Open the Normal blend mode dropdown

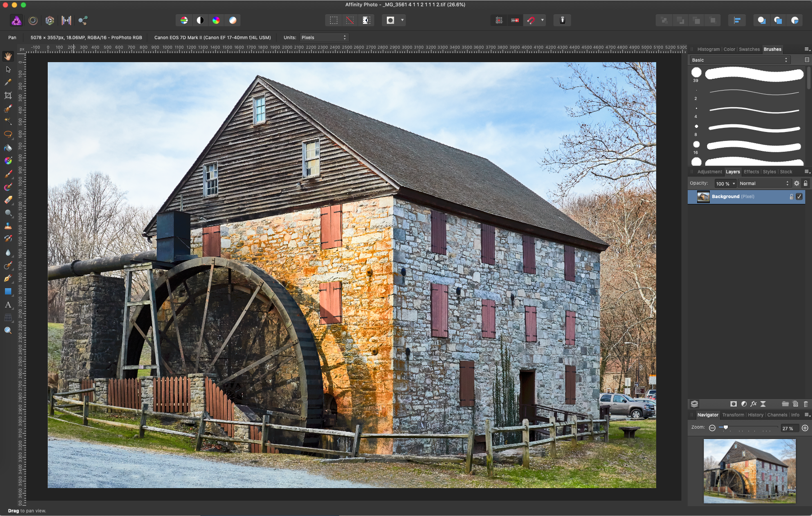(x=764, y=183)
